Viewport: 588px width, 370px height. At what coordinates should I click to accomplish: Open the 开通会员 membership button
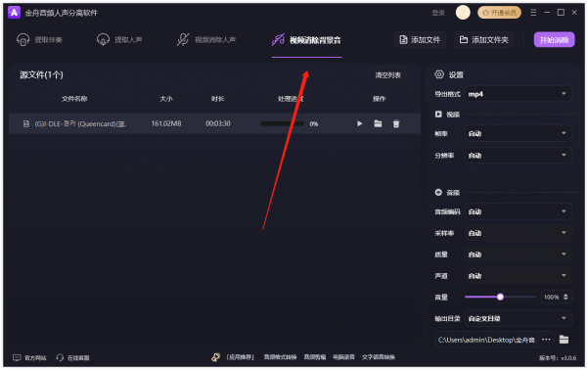[499, 13]
